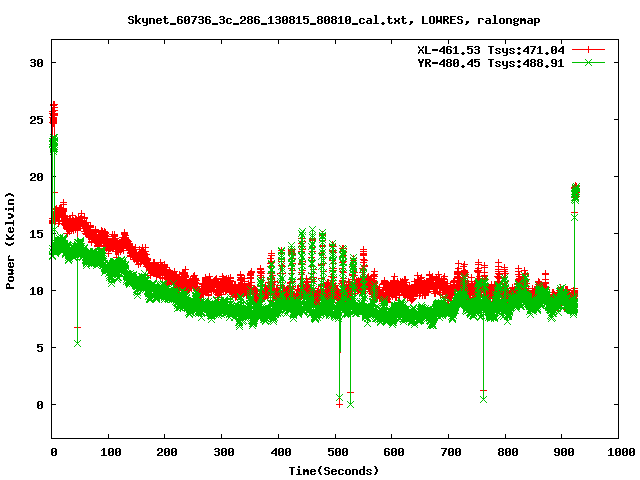Click the red legend line sample
The width and height of the screenshot is (640, 480).
(588, 50)
